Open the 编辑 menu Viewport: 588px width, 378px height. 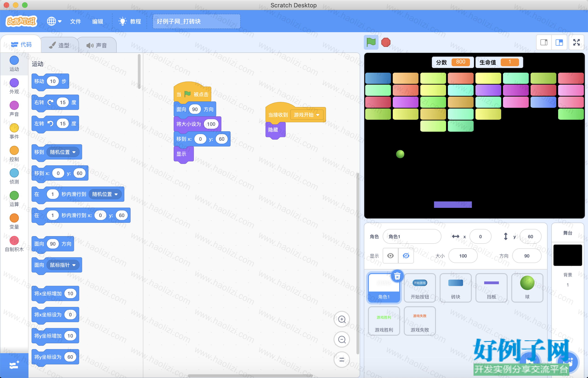point(98,21)
